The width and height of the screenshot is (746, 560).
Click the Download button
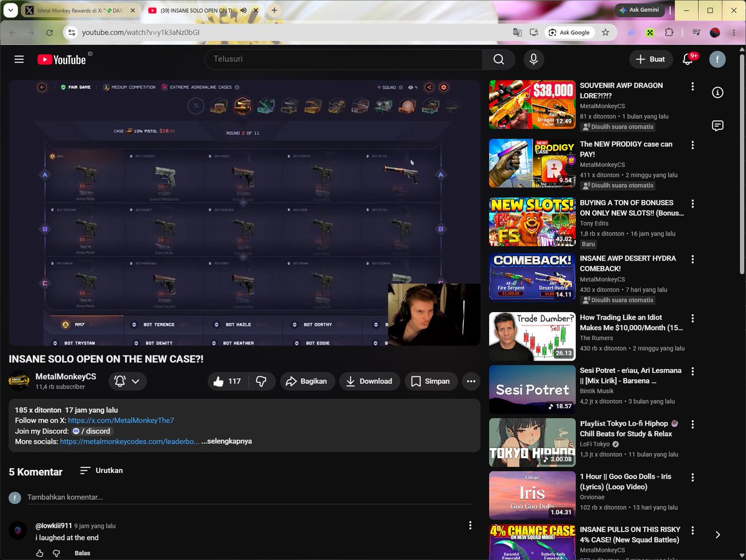[x=370, y=381]
